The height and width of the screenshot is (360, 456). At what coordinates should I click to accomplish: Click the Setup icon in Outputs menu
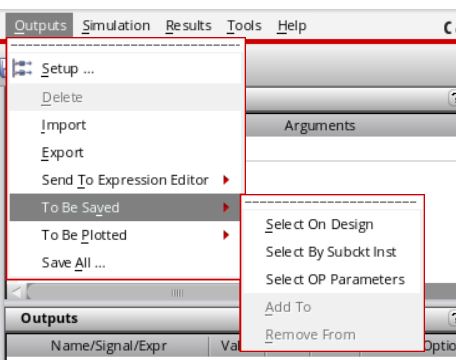pyautogui.click(x=22, y=68)
